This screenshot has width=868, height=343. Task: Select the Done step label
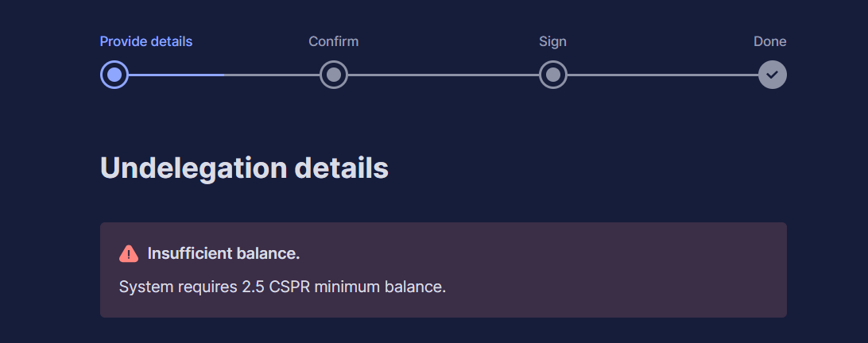(x=770, y=41)
